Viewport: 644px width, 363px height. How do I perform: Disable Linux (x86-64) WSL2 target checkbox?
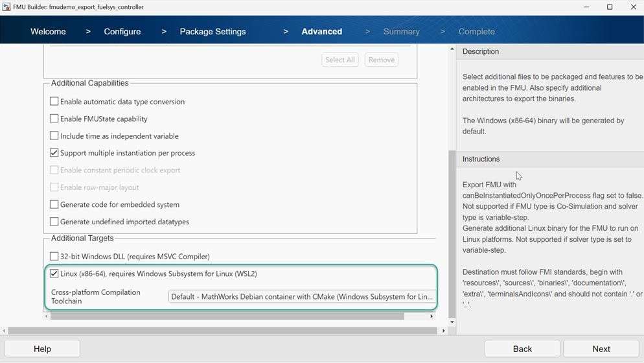point(54,274)
